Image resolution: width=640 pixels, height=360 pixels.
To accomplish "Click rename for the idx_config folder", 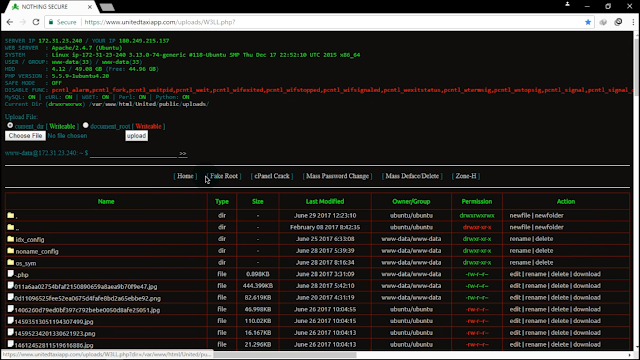I will (x=520, y=239).
